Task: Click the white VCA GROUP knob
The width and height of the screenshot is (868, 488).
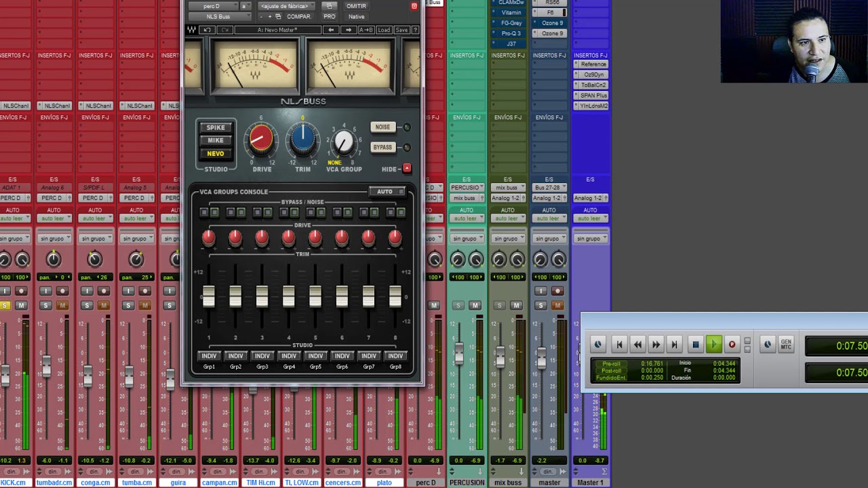Action: (344, 142)
